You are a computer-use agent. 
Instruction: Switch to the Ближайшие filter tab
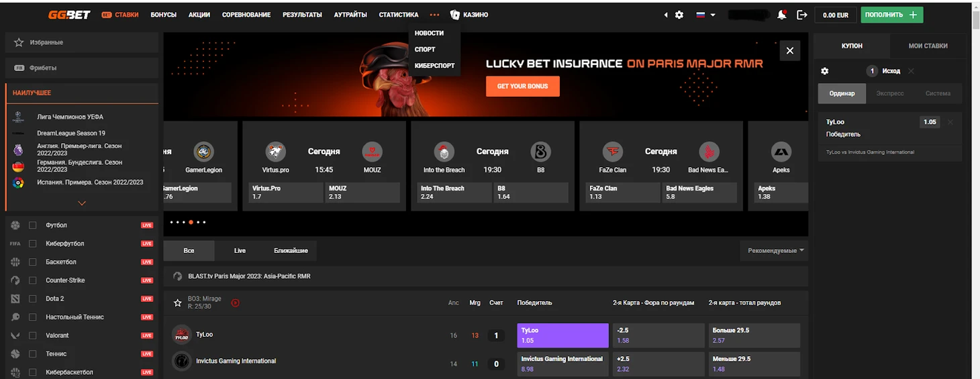coord(291,251)
